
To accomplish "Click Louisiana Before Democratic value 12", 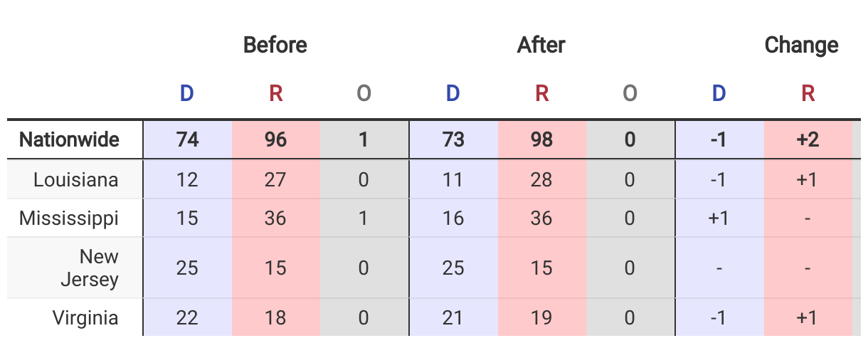I will (x=187, y=180).
